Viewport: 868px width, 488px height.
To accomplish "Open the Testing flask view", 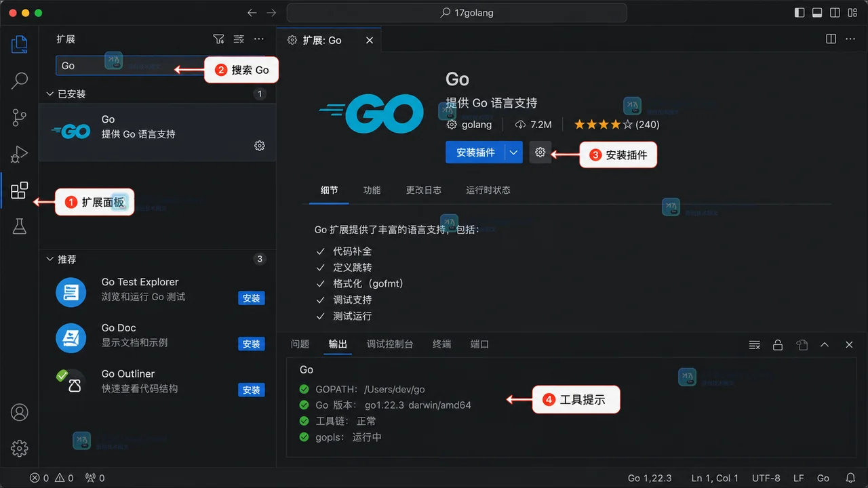I will pyautogui.click(x=20, y=227).
